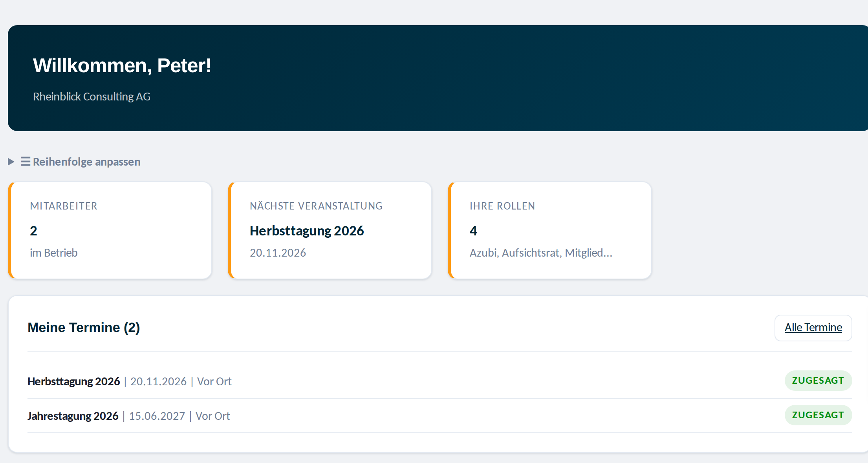Click the roles text Azubi, Aufsichtsrat, Mitglied…
The height and width of the screenshot is (463, 868).
(541, 253)
